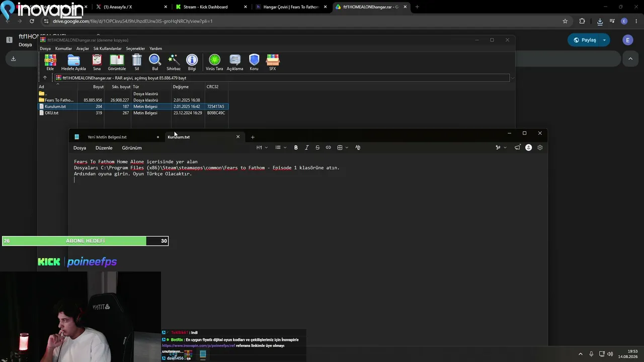Click the Notepad account profile icon
The image size is (644, 362).
528,147
